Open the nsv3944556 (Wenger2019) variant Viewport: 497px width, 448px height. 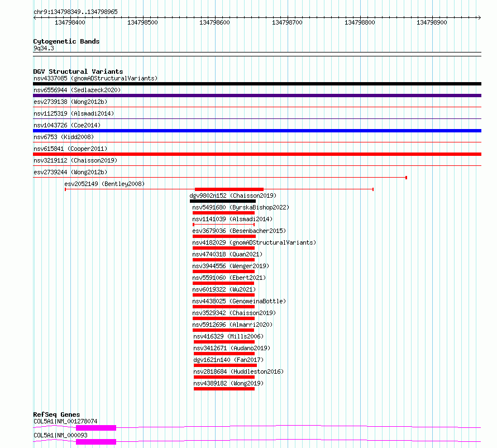tap(231, 266)
